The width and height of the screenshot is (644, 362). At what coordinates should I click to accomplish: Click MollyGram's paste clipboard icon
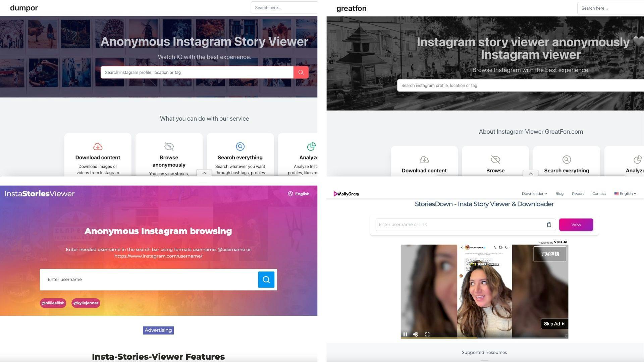point(549,225)
